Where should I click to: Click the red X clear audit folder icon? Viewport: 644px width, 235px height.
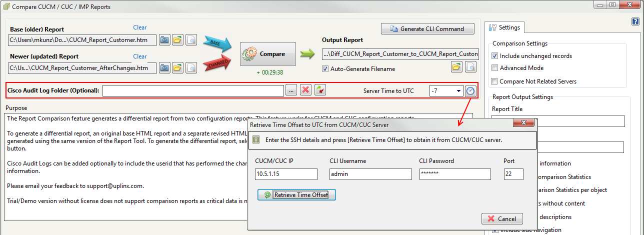(x=305, y=90)
